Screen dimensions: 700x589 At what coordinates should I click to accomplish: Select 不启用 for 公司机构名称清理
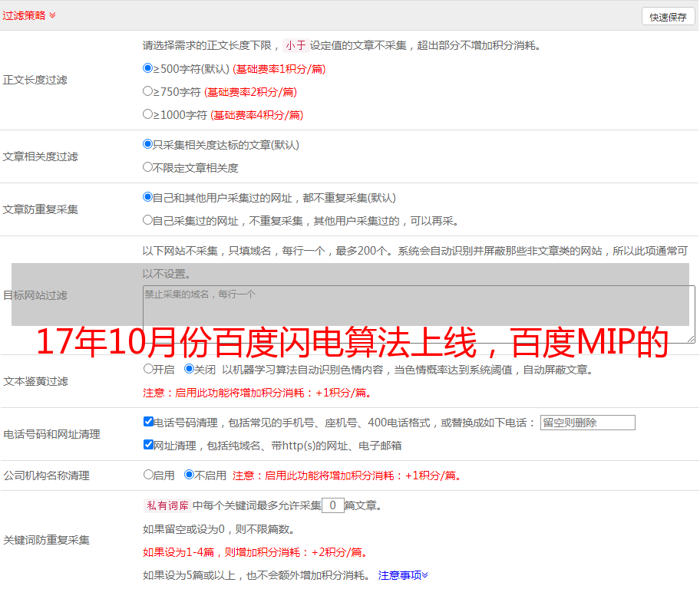pos(190,475)
